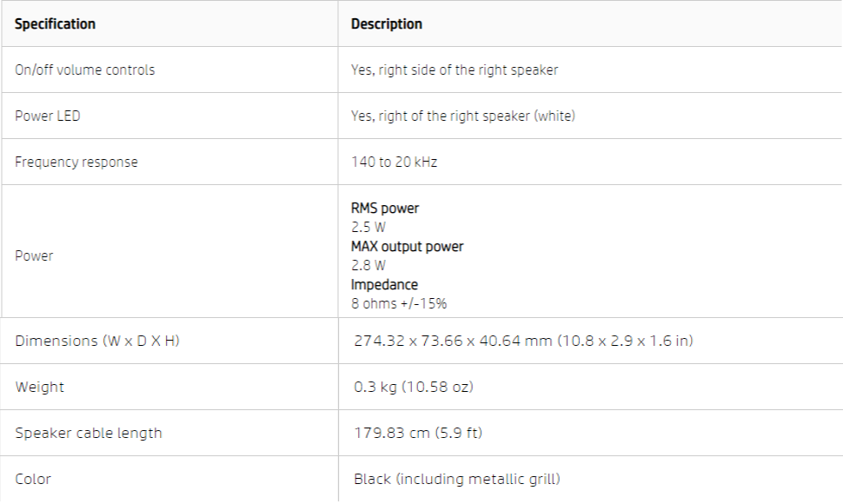
Task: Select the Power LED row label
Action: point(47,116)
